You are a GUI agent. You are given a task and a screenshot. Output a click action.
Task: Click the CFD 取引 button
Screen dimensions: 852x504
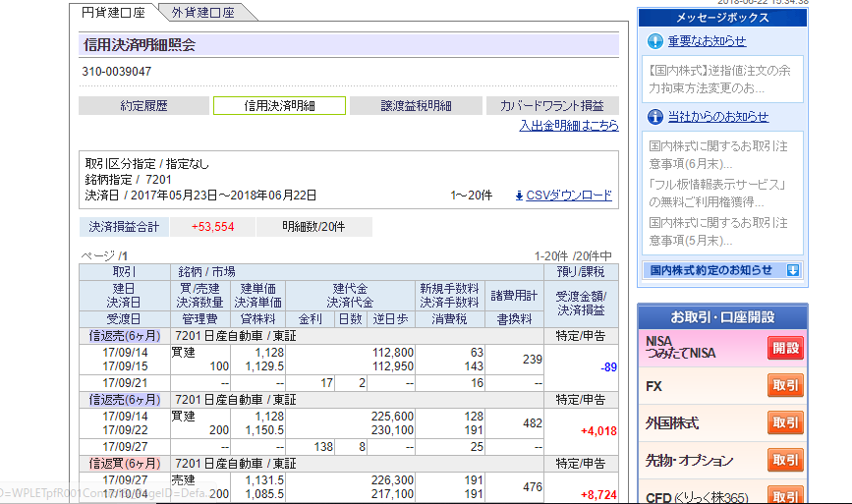click(785, 496)
